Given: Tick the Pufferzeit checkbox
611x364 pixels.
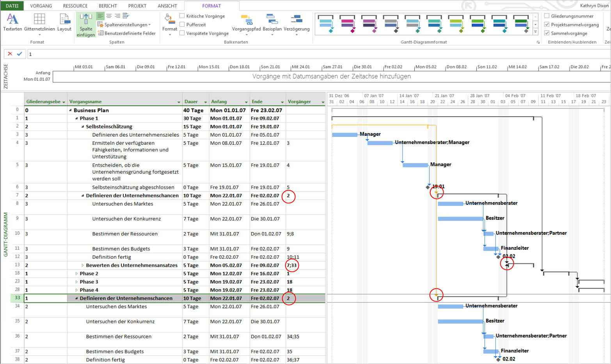Looking at the screenshot, I should click(182, 24).
